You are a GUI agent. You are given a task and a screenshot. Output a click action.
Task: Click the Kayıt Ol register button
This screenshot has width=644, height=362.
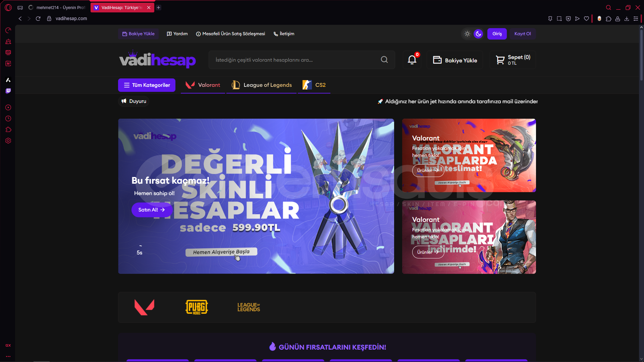pyautogui.click(x=523, y=34)
